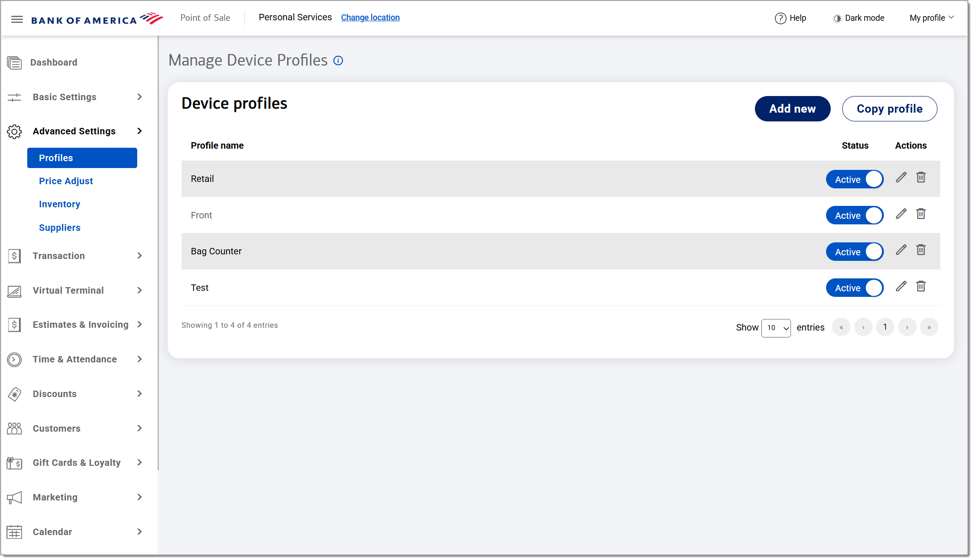
Task: Click the trash icon for Test profile
Action: click(921, 286)
